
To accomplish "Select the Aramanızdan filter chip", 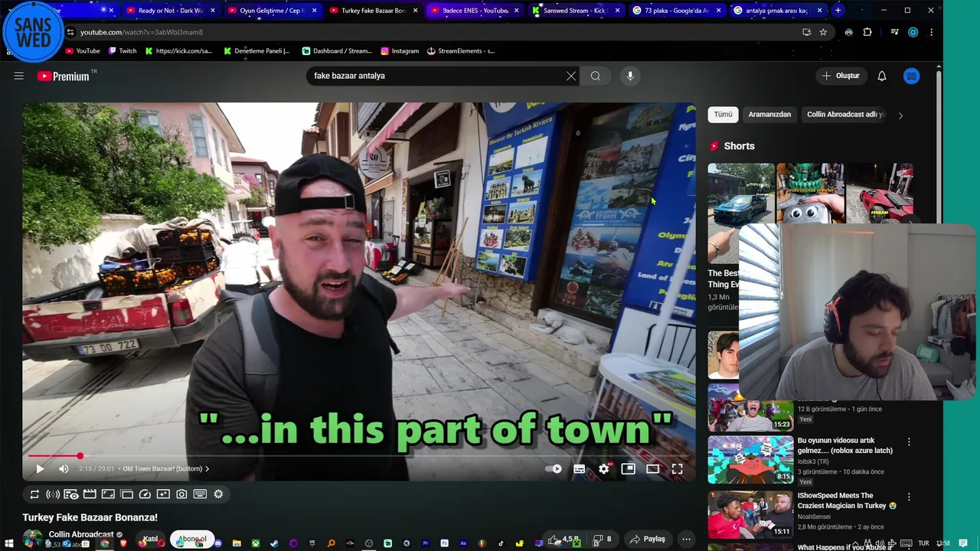I will [x=769, y=115].
